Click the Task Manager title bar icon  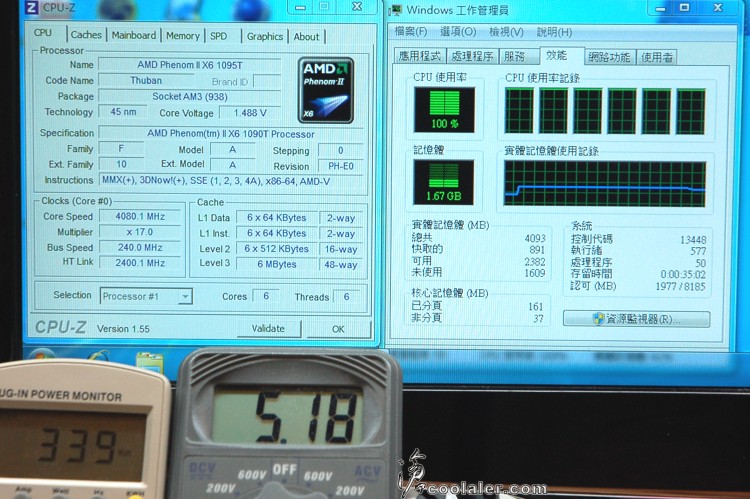397,10
